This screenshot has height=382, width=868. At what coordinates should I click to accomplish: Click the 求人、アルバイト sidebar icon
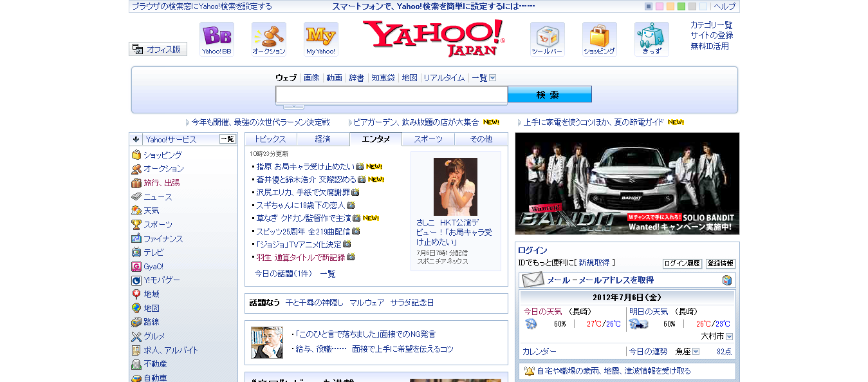136,350
